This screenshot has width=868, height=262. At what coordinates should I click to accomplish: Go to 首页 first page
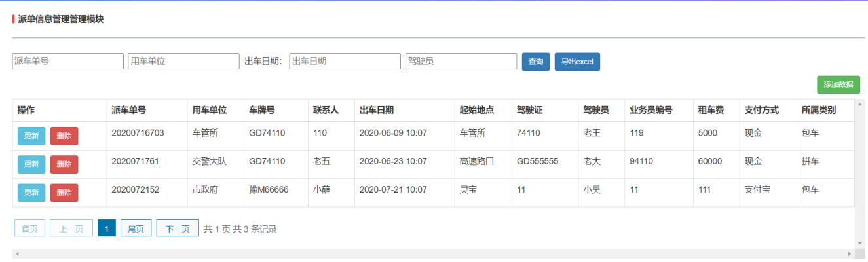[29, 229]
